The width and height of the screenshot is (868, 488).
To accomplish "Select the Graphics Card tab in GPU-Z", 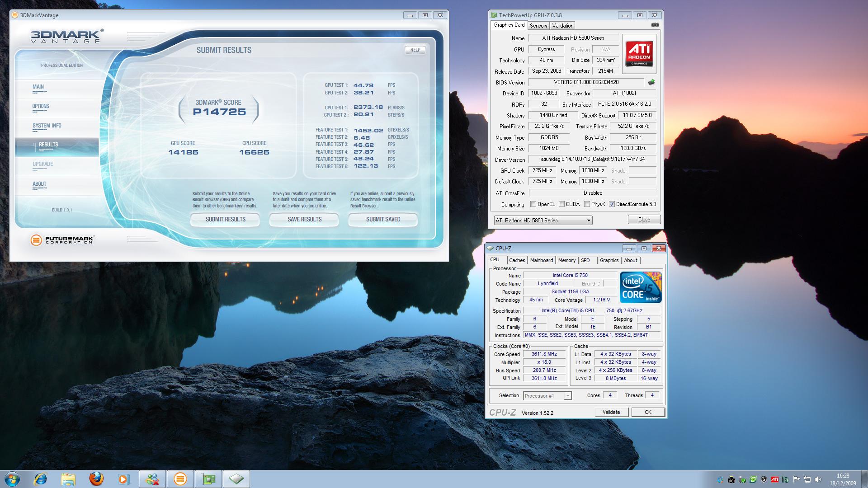I will [x=509, y=25].
